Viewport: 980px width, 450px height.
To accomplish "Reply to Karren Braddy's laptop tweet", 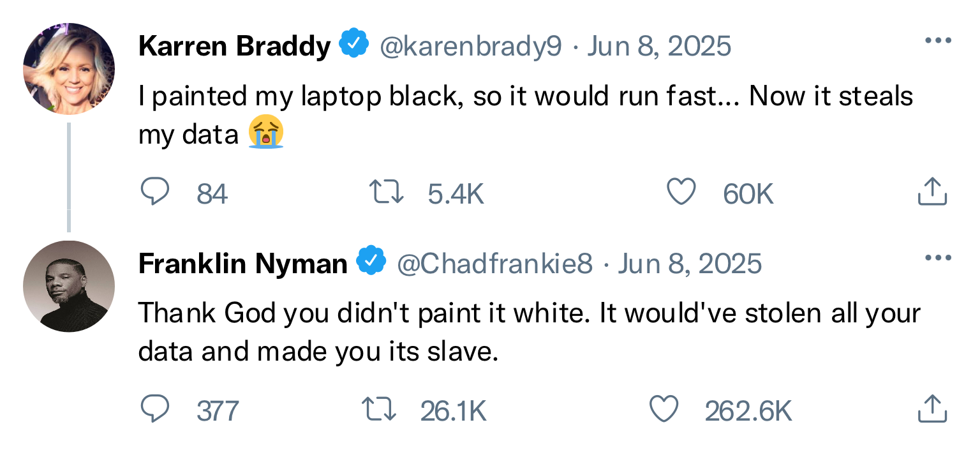I will tap(155, 192).
